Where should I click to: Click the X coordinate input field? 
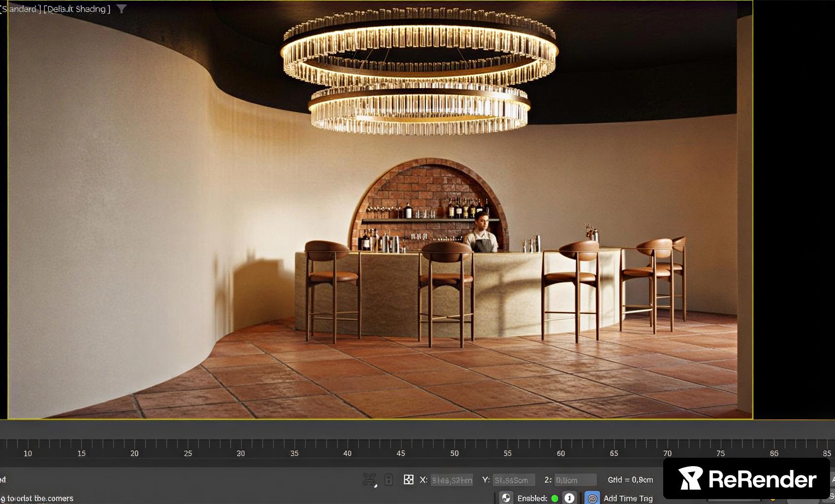[x=451, y=479]
